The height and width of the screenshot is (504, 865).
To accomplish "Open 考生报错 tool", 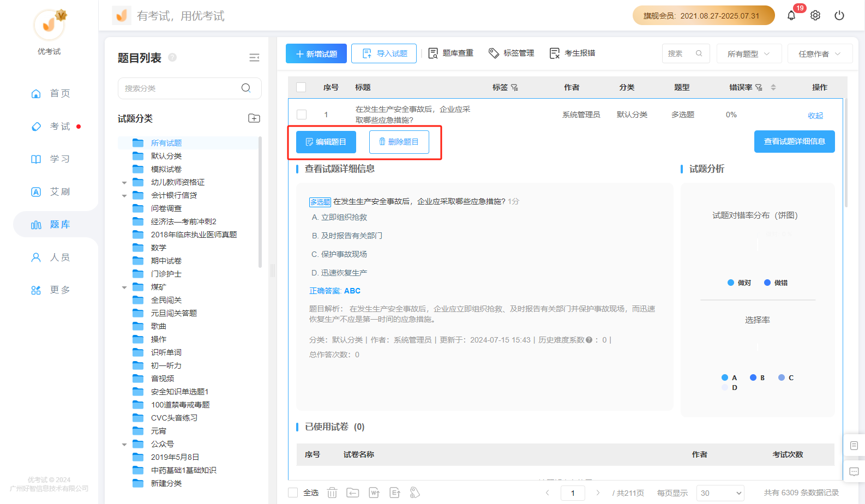I will 573,53.
